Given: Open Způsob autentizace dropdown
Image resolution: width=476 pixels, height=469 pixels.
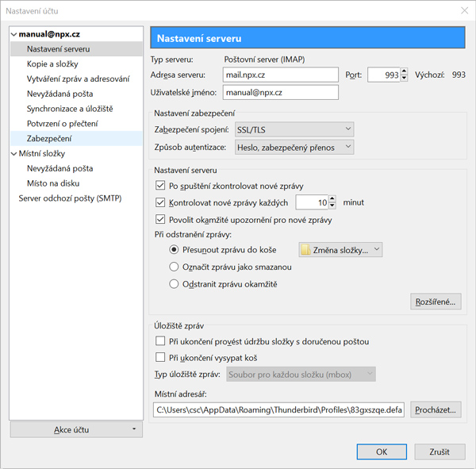Looking at the screenshot, I should tap(294, 148).
